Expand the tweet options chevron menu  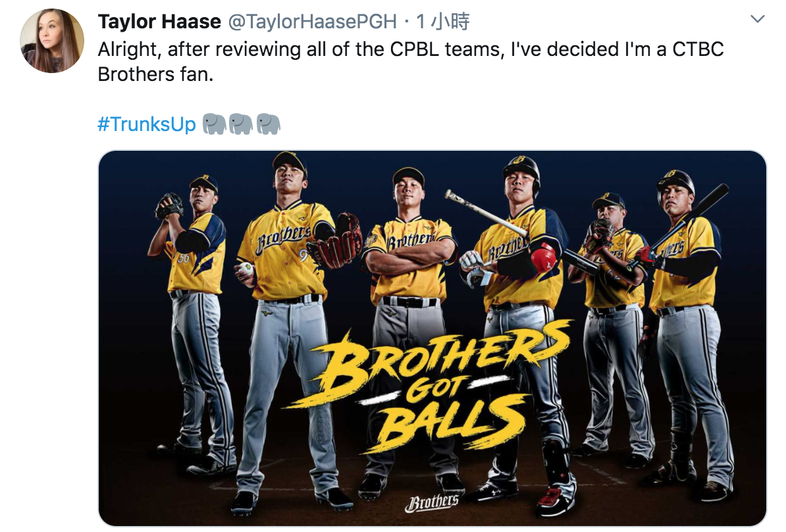pyautogui.click(x=758, y=20)
